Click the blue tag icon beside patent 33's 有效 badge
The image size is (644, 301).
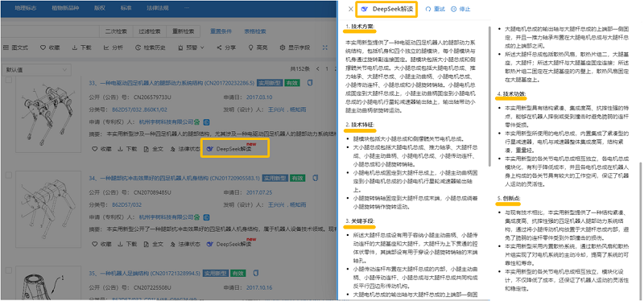pyautogui.click(x=309, y=83)
